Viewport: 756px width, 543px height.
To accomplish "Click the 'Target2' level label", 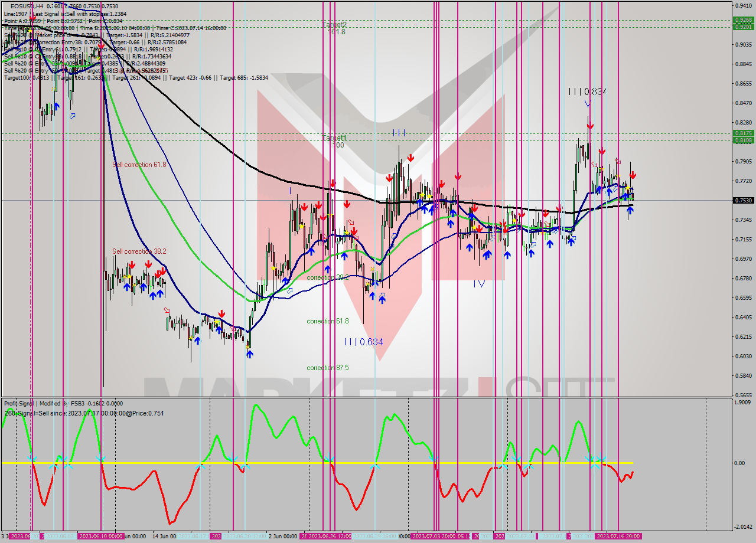I will 334,25.
